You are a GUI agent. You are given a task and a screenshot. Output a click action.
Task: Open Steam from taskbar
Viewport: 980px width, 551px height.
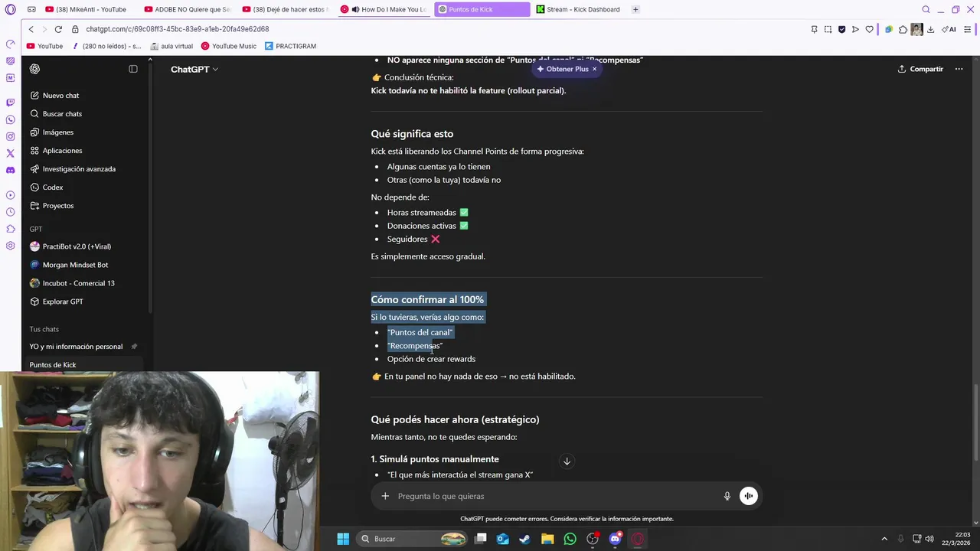coord(524,539)
